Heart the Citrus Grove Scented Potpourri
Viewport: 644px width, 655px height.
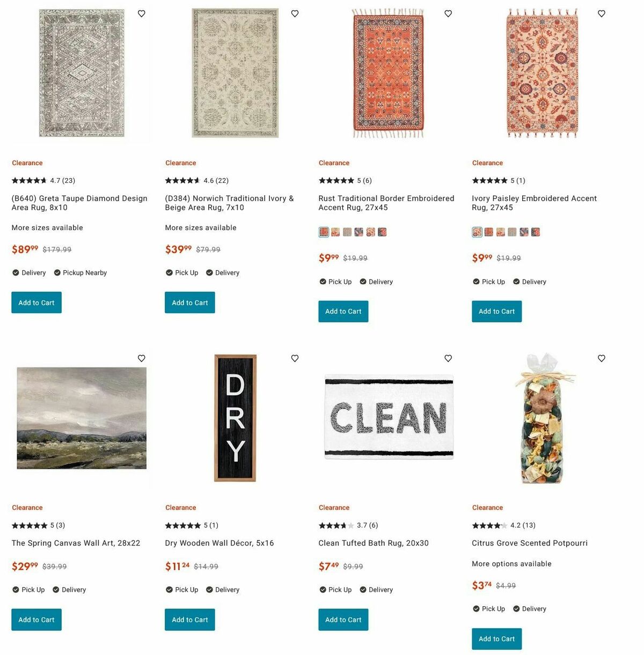[x=602, y=358]
